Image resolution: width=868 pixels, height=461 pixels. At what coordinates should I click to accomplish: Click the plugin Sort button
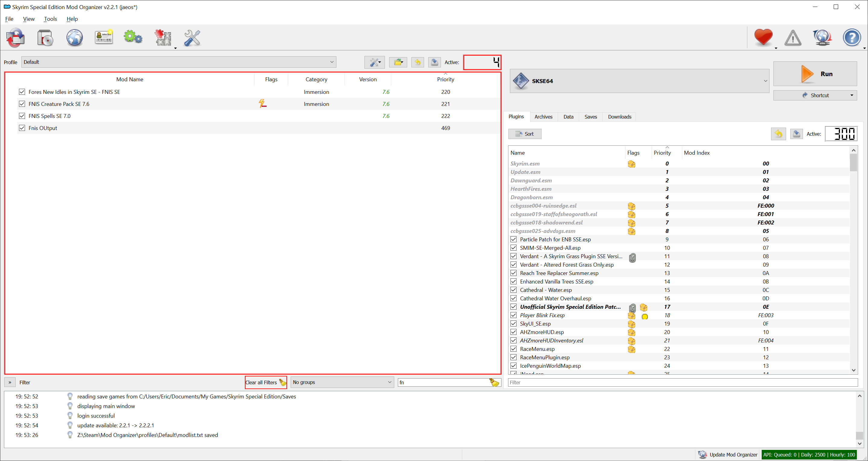[525, 134]
